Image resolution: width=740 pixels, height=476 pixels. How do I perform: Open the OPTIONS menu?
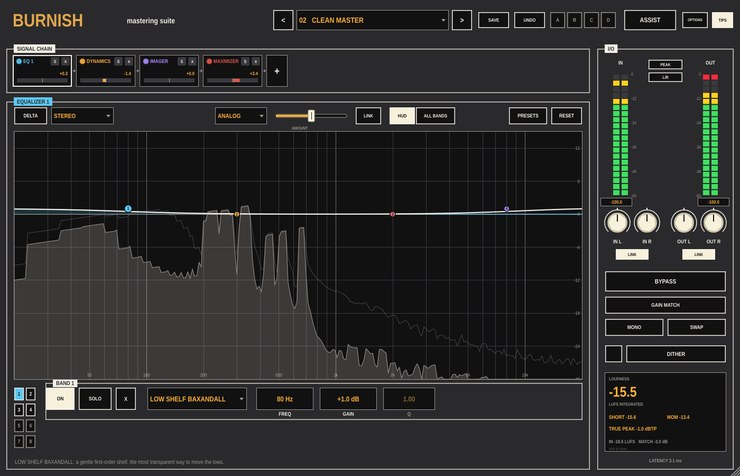tap(695, 20)
